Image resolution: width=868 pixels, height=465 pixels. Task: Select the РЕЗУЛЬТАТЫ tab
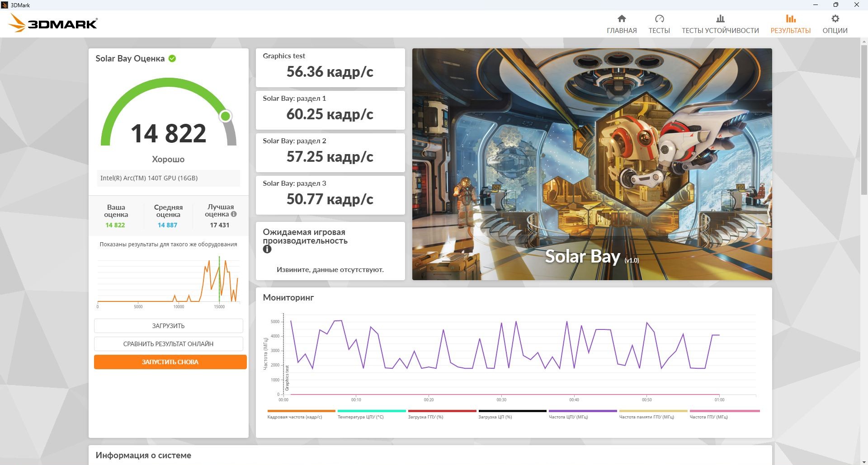791,24
